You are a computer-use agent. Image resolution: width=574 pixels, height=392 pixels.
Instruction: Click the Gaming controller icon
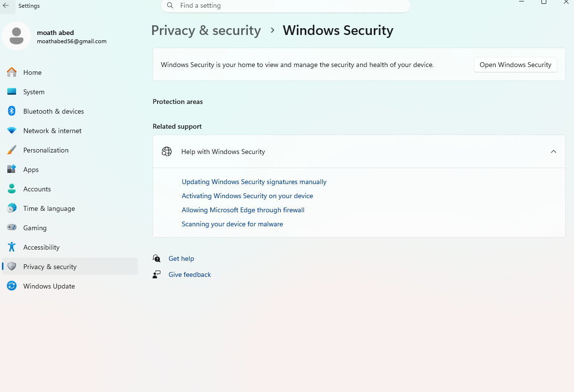coord(12,227)
